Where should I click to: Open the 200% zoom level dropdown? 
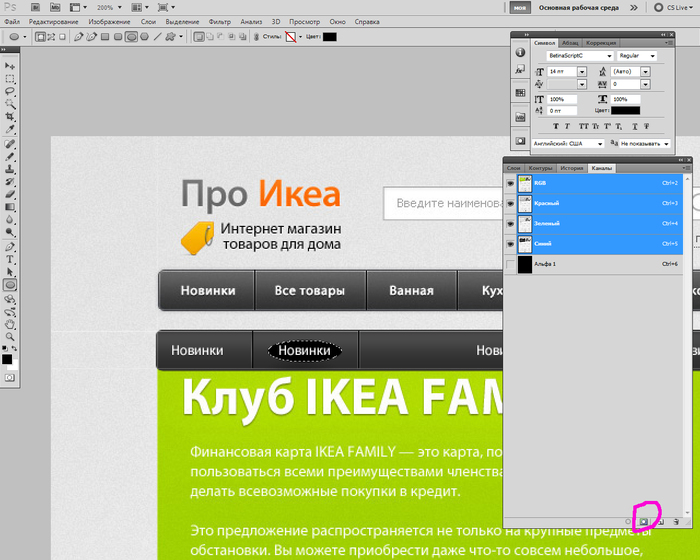pyautogui.click(x=119, y=8)
